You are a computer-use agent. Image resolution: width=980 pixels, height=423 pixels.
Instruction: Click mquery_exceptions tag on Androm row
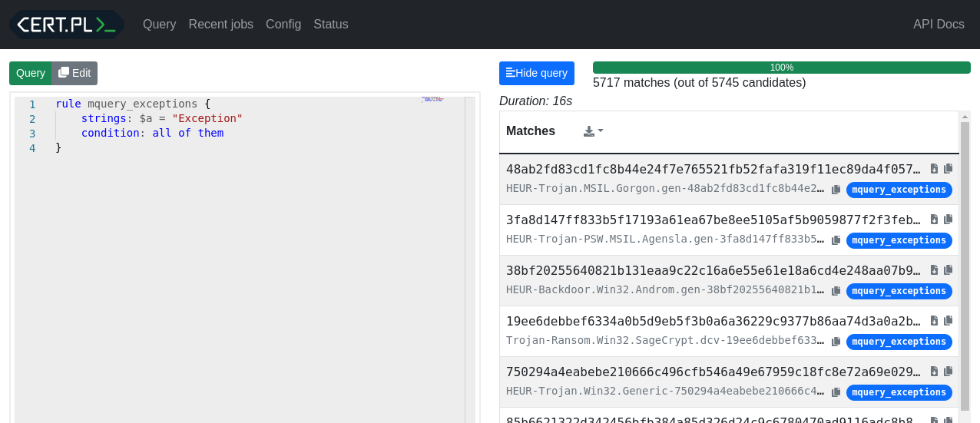click(x=899, y=291)
